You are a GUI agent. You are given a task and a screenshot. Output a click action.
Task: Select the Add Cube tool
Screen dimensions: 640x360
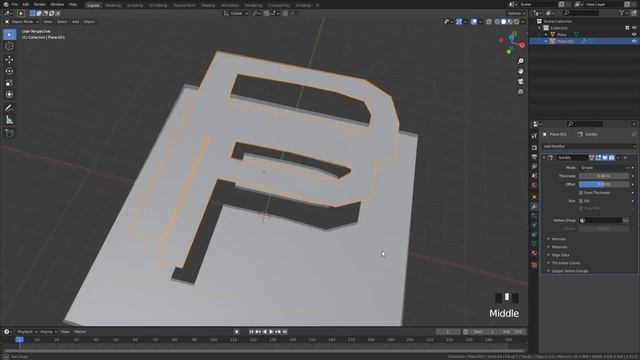[9, 133]
